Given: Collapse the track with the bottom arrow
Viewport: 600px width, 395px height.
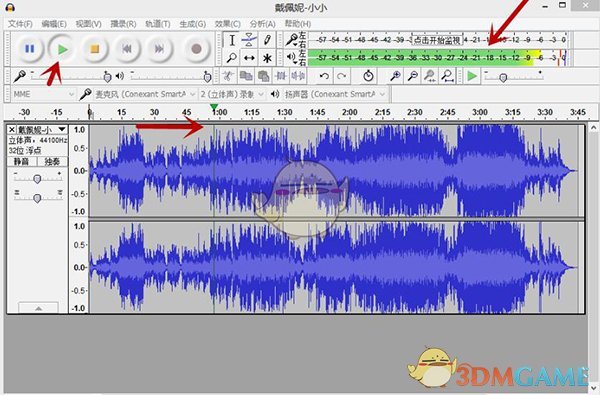Looking at the screenshot, I should [38, 308].
